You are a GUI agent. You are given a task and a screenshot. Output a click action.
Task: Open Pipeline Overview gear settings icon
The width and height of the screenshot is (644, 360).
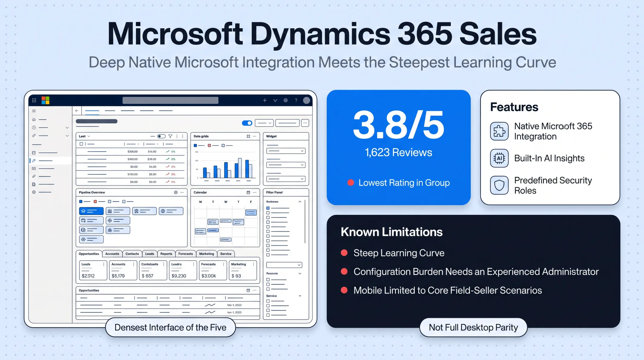(176, 193)
